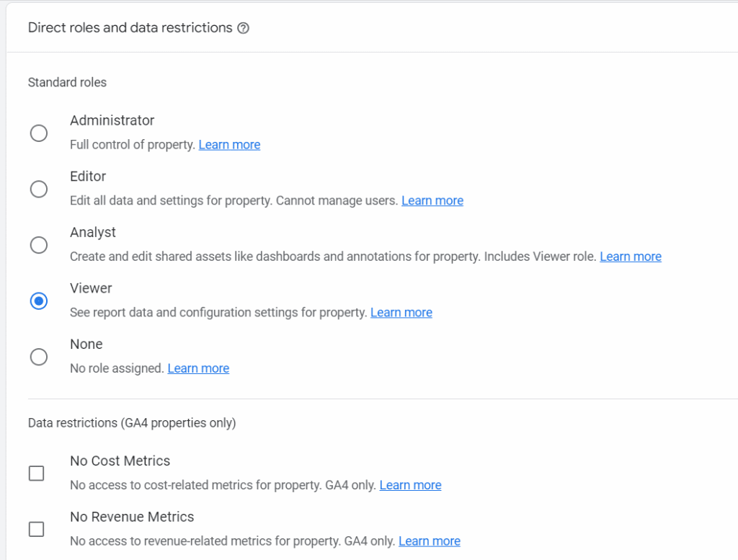Open help for Direct roles and data restrictions

243,28
